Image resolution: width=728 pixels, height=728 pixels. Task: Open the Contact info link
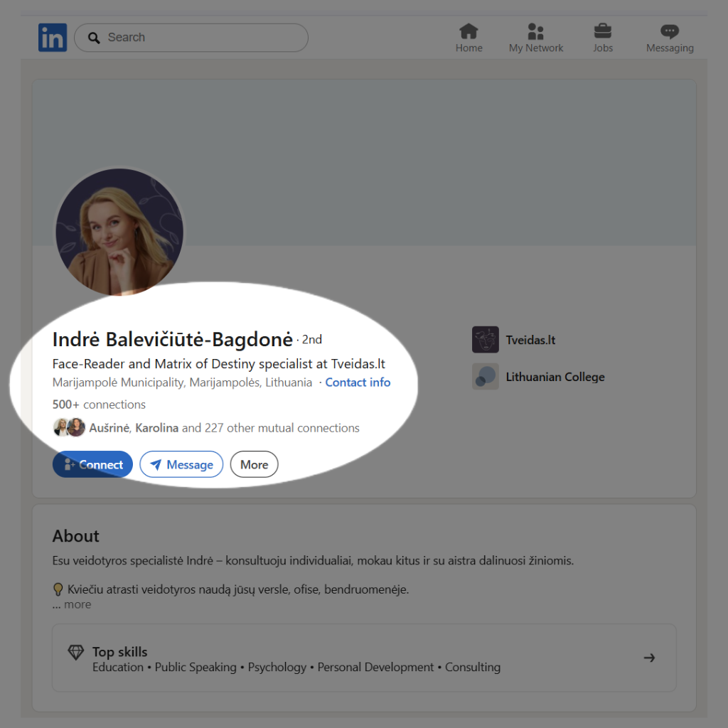[x=358, y=382]
